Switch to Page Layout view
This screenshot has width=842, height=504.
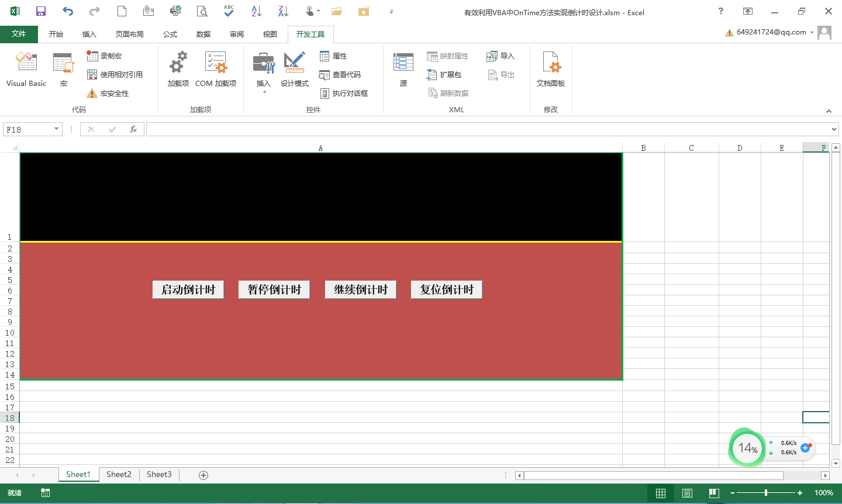click(x=688, y=493)
